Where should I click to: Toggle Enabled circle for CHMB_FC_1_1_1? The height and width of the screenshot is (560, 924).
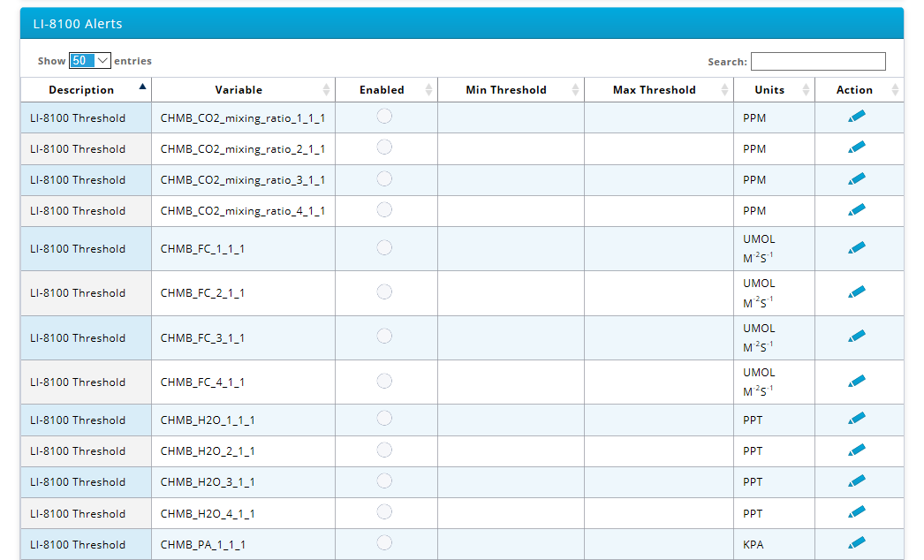click(x=384, y=247)
